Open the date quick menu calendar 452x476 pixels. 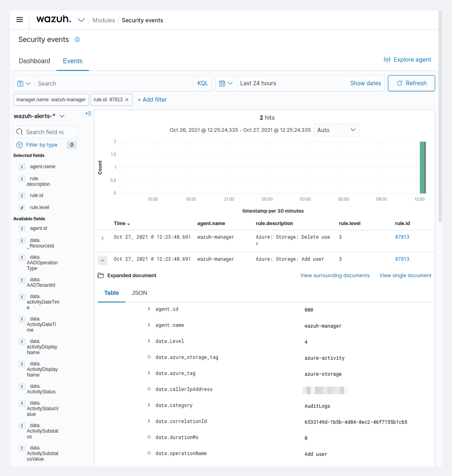(x=226, y=83)
